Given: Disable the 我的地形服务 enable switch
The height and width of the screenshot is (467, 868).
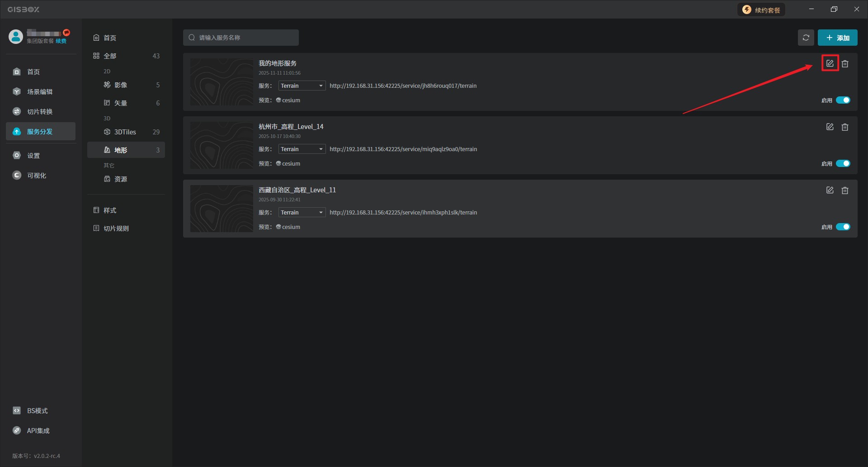Looking at the screenshot, I should coord(843,100).
